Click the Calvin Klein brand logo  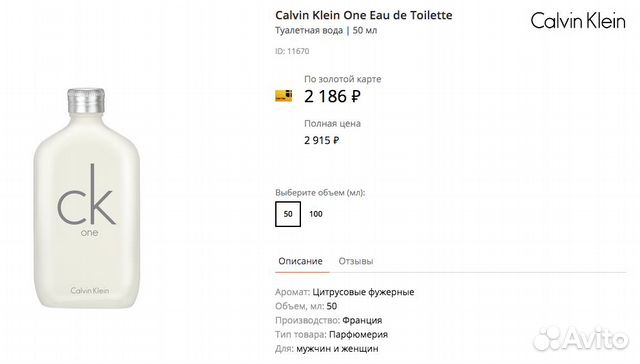pos(578,21)
